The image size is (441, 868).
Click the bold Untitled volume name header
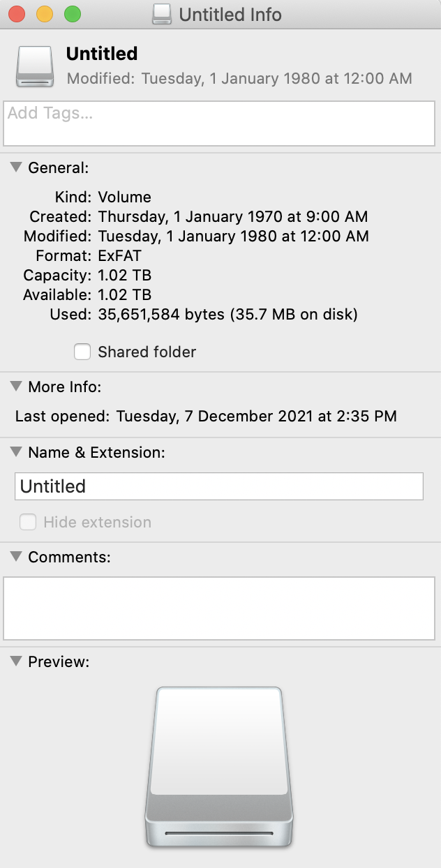pyautogui.click(x=102, y=54)
